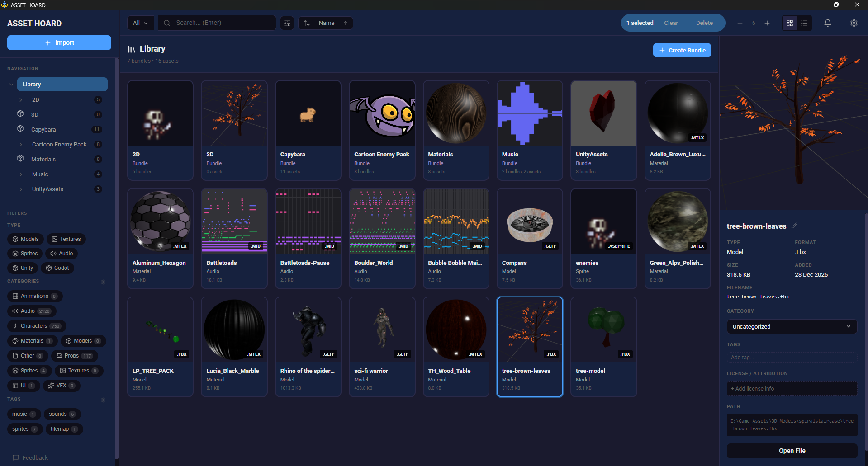Toggle the Models type filter

pos(25,239)
